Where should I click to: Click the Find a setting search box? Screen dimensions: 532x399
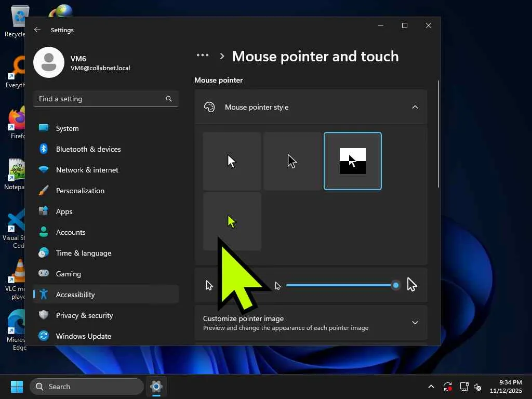coord(106,99)
